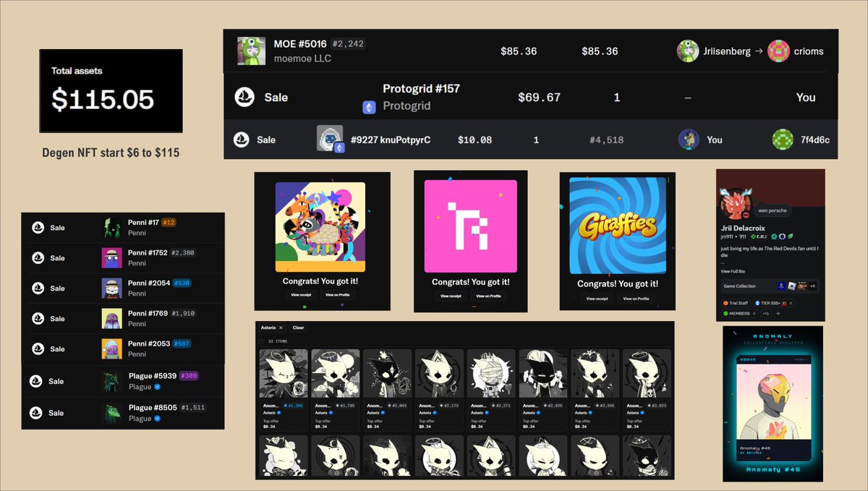Open the Anomaly card ranked #1,366
Screen dimensions: 868x491
click(x=284, y=390)
